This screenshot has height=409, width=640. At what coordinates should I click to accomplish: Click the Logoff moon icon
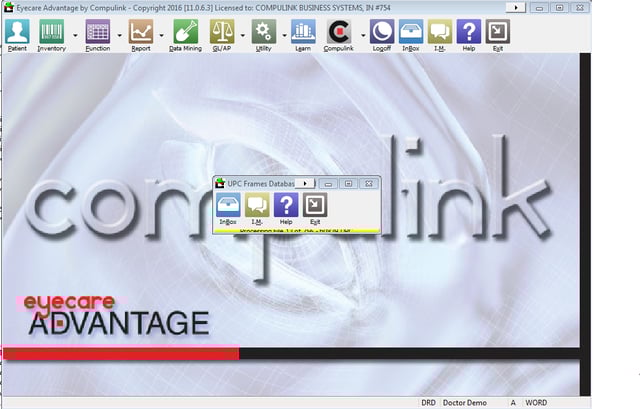(x=382, y=32)
